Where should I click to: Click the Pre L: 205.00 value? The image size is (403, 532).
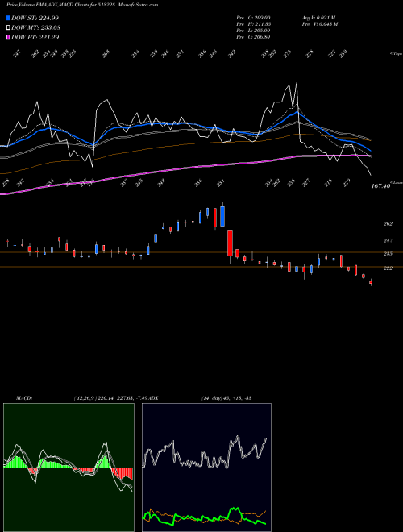pos(253,31)
